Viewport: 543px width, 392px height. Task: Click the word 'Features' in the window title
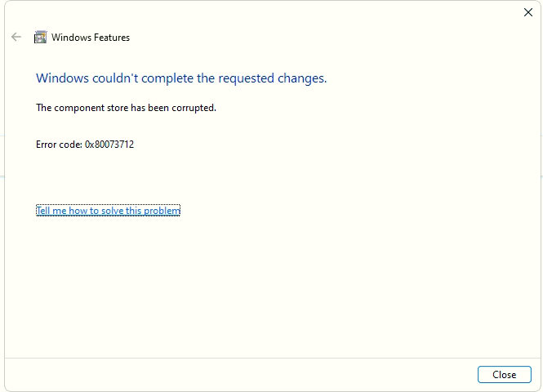click(111, 37)
